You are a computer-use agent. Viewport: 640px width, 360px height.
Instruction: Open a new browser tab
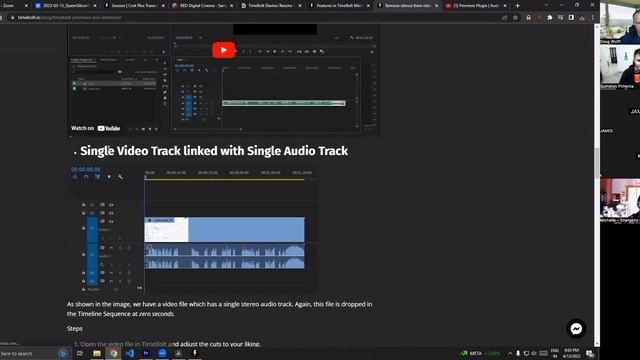(x=518, y=6)
